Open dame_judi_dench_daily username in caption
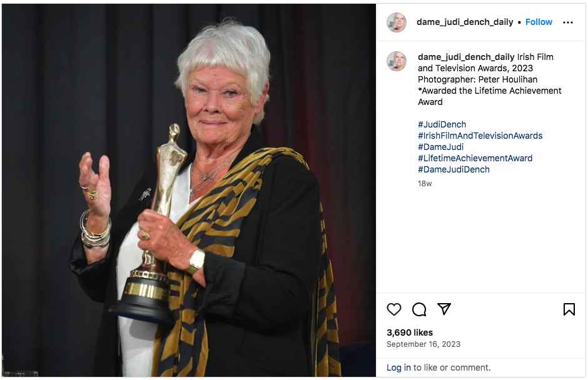 (x=466, y=57)
